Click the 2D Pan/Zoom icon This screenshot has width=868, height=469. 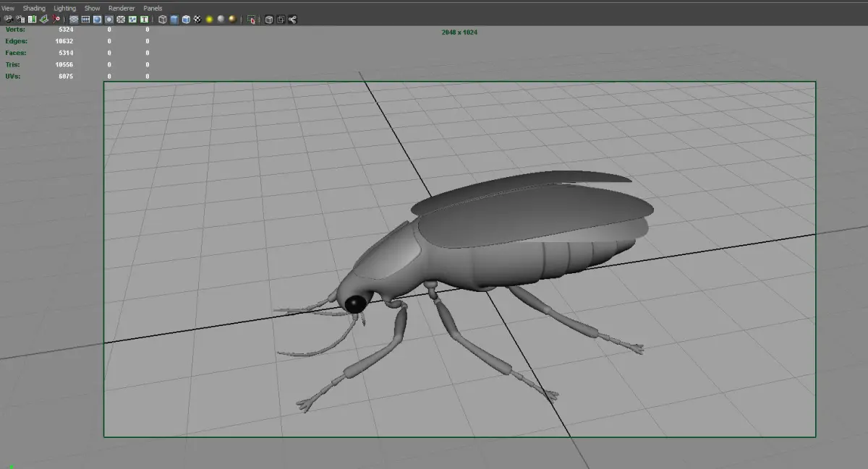point(56,20)
